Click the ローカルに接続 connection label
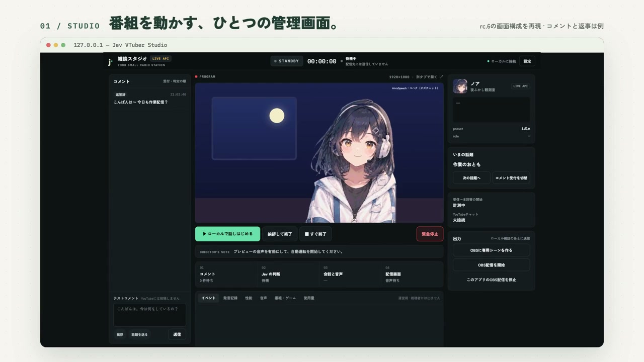This screenshot has width=644, height=362. coord(504,61)
